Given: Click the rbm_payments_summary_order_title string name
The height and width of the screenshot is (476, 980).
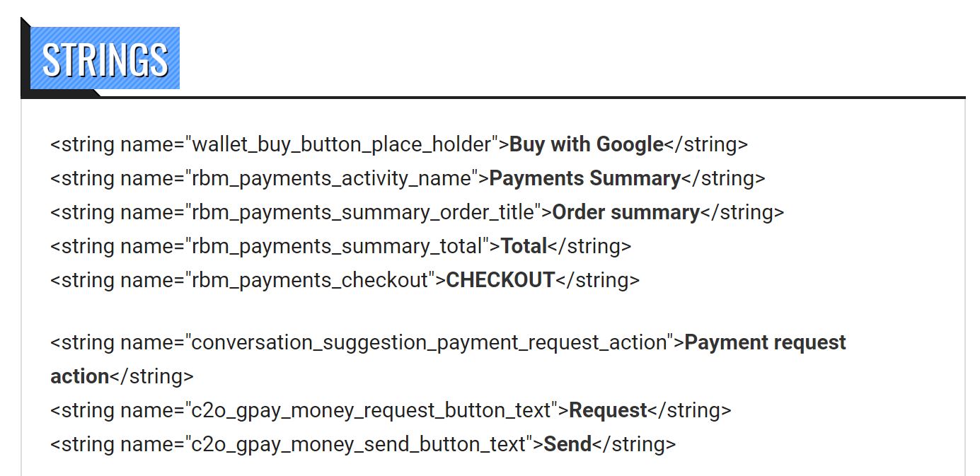Looking at the screenshot, I should pyautogui.click(x=362, y=212).
